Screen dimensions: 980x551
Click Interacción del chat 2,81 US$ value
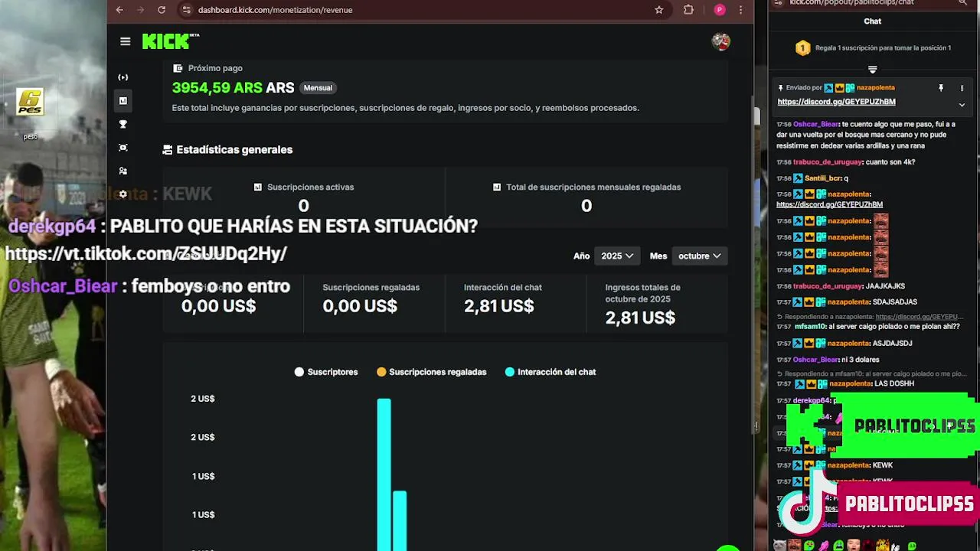(x=498, y=306)
